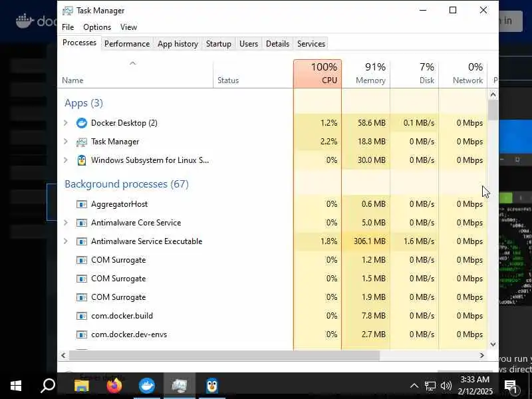
Task: Click the AggregatorHost process icon
Action: click(81, 204)
